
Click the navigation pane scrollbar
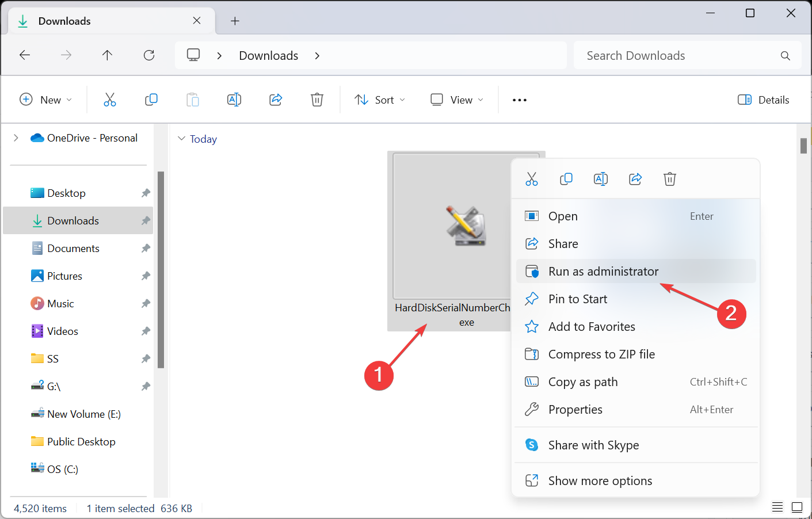coord(161,269)
